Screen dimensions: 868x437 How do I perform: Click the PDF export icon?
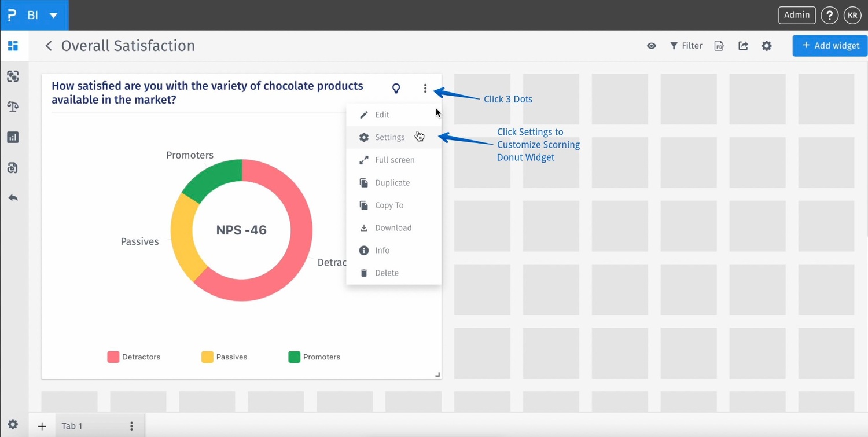(x=719, y=46)
